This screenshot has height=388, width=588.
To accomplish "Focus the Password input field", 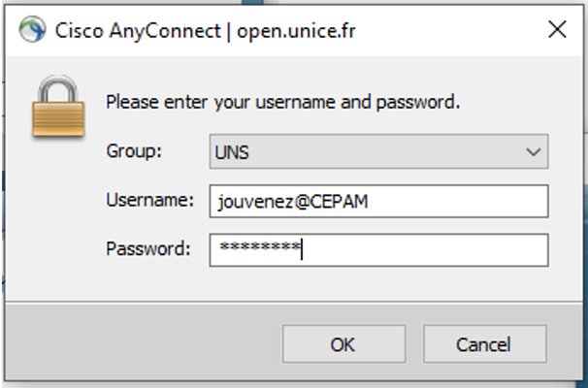I will point(378,250).
